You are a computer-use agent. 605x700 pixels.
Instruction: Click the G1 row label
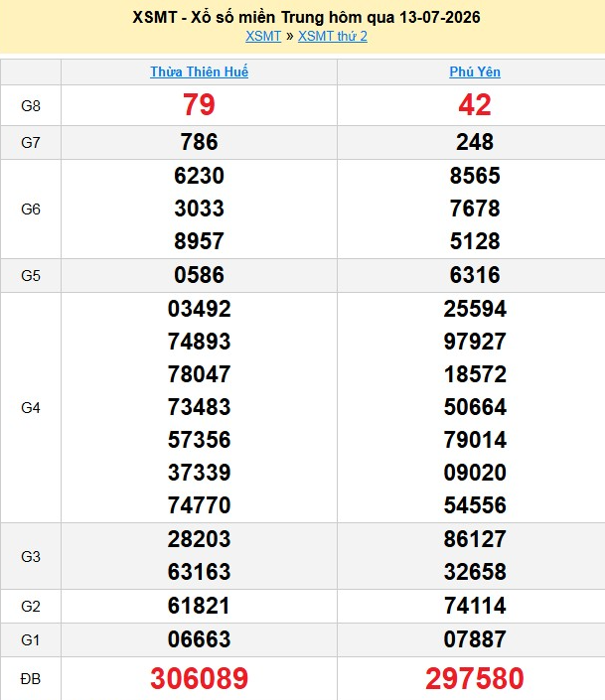pos(31,640)
